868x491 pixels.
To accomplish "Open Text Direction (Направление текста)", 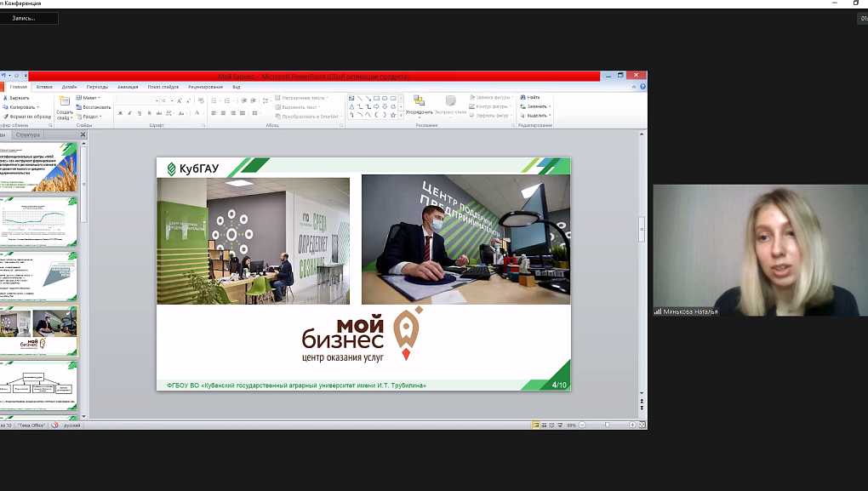I will pos(301,98).
